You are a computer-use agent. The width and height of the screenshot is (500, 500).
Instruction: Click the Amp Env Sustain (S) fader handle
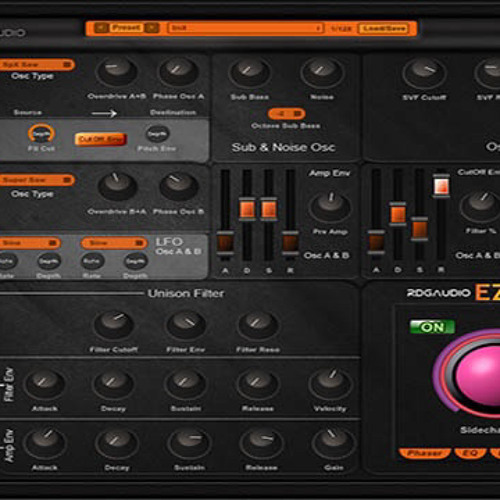(x=269, y=209)
